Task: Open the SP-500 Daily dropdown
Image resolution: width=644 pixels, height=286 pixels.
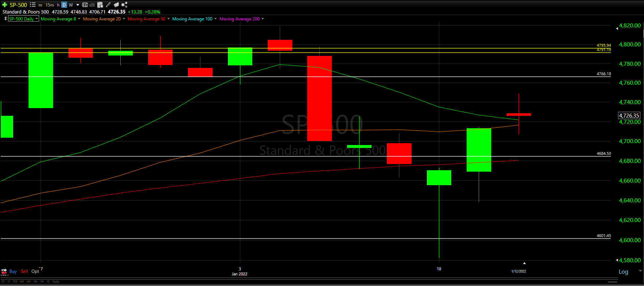Action: click(x=24, y=19)
